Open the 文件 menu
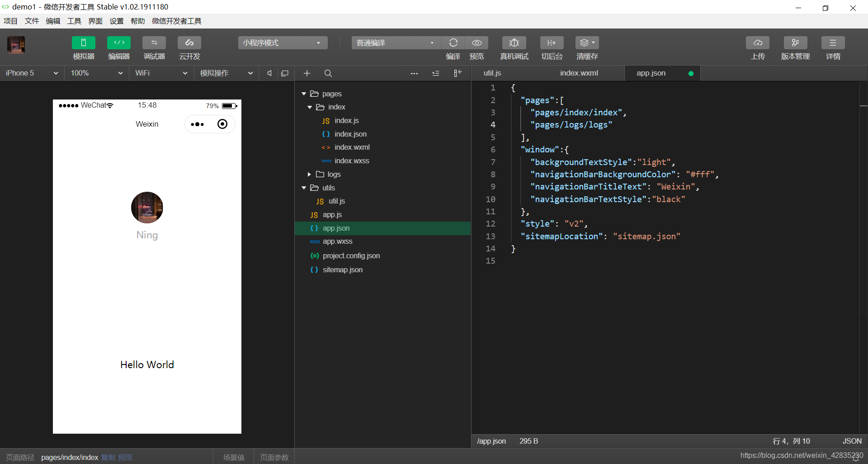The image size is (868, 464). pyautogui.click(x=32, y=21)
